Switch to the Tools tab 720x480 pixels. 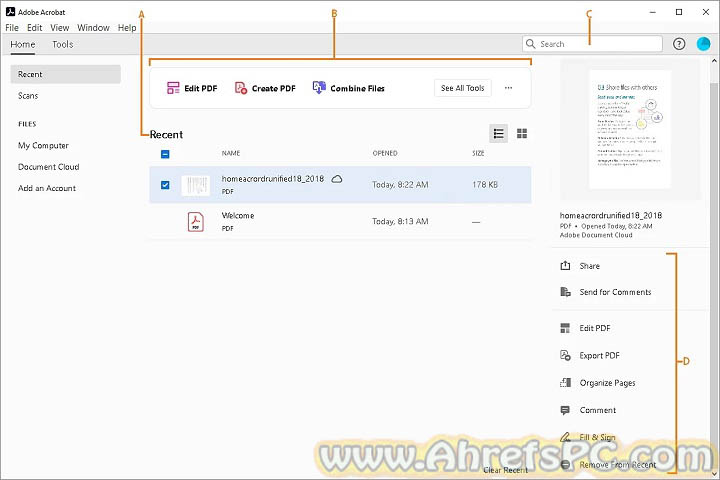pos(62,45)
